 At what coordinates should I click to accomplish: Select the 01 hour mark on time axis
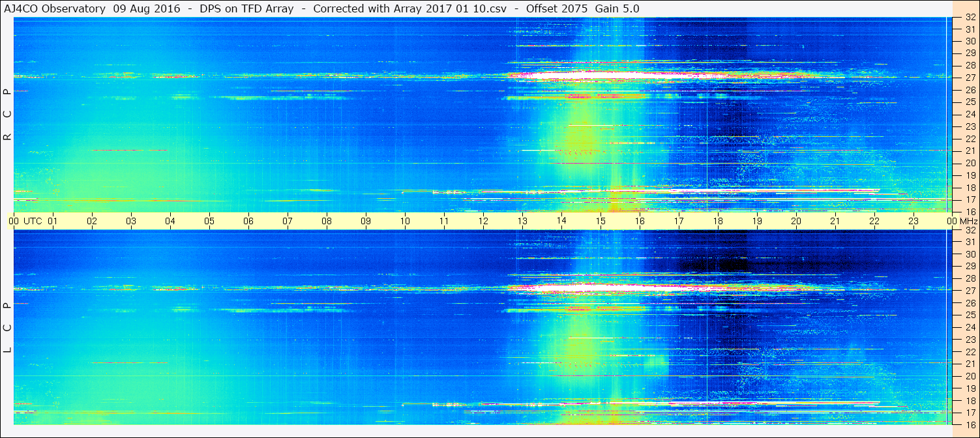click(x=53, y=221)
